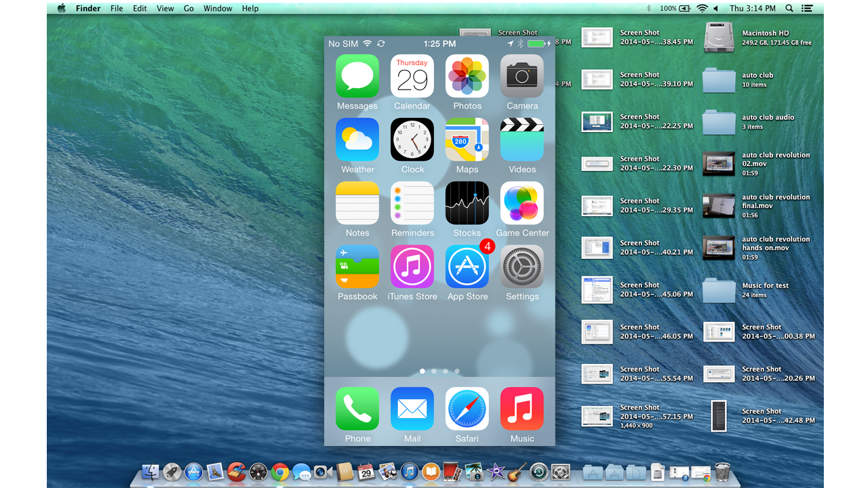Screen dimensions: 868x488
Task: Open the Camera app icon
Action: 521,76
